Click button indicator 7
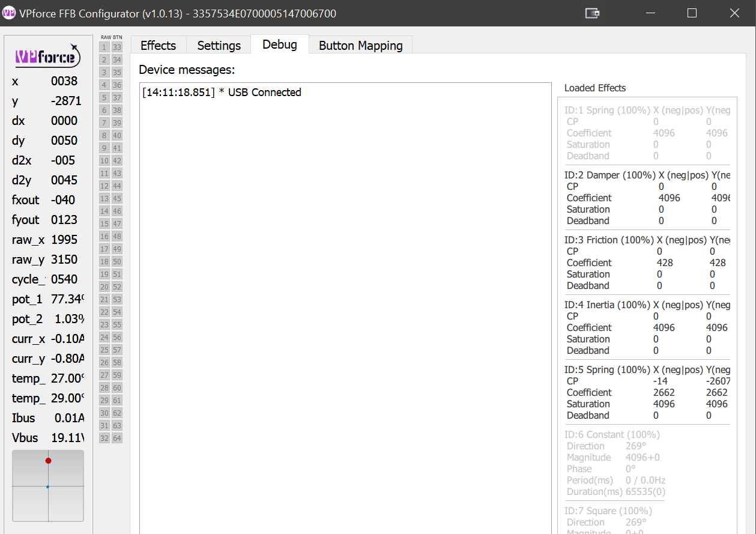Viewport: 756px width, 534px height. click(104, 123)
